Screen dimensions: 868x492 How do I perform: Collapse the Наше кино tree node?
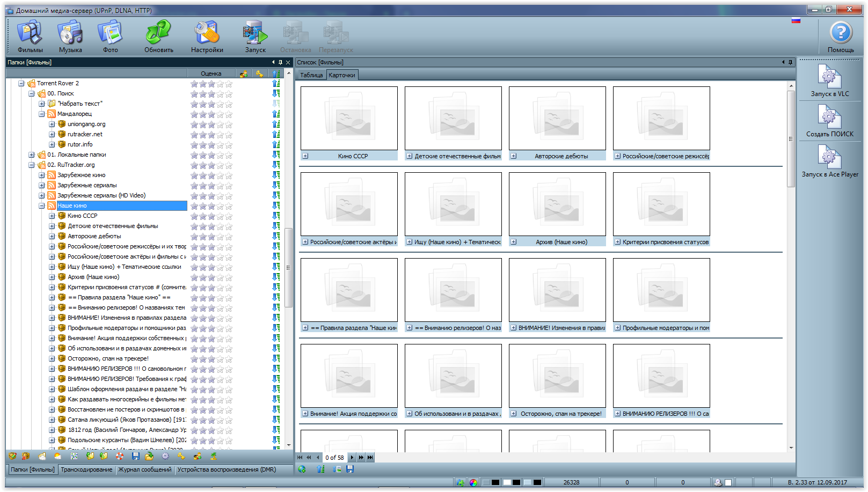click(42, 205)
